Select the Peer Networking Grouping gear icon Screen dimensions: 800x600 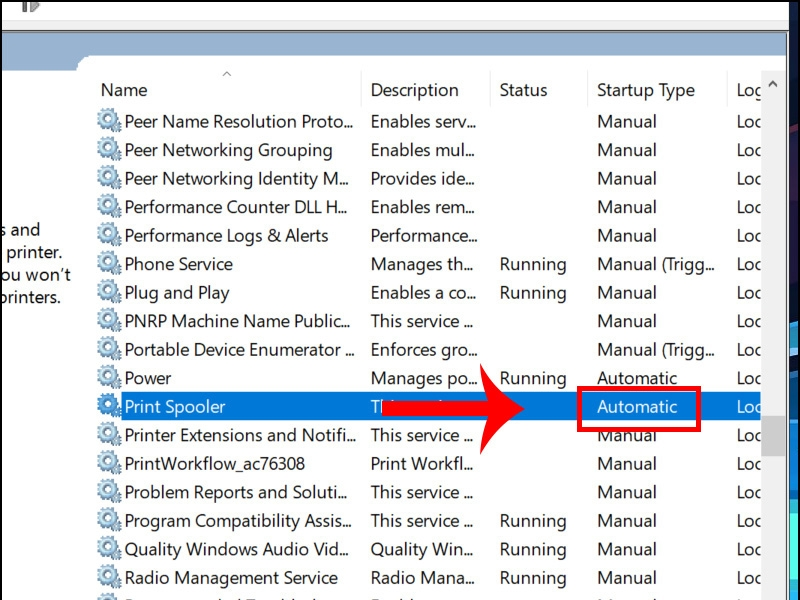109,150
